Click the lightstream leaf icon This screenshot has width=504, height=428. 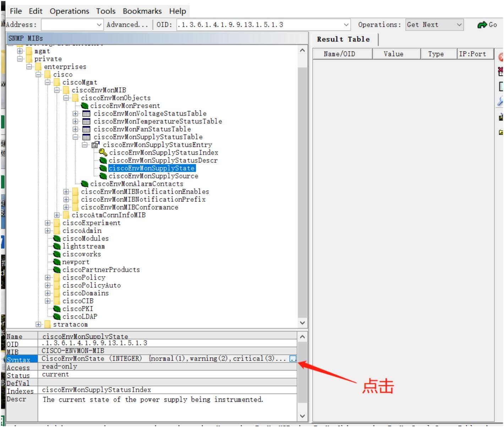point(57,246)
